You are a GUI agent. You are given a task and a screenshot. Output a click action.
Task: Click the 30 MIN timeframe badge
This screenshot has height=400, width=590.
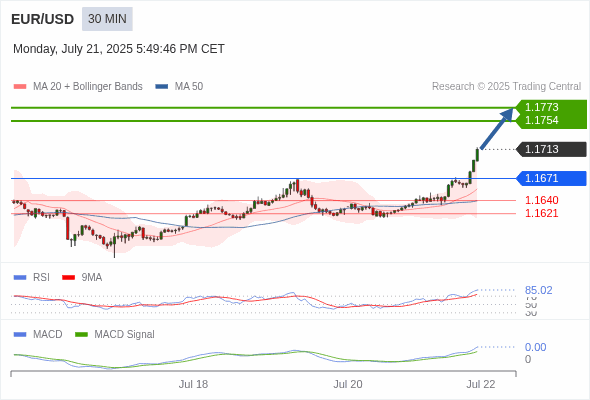pos(107,19)
